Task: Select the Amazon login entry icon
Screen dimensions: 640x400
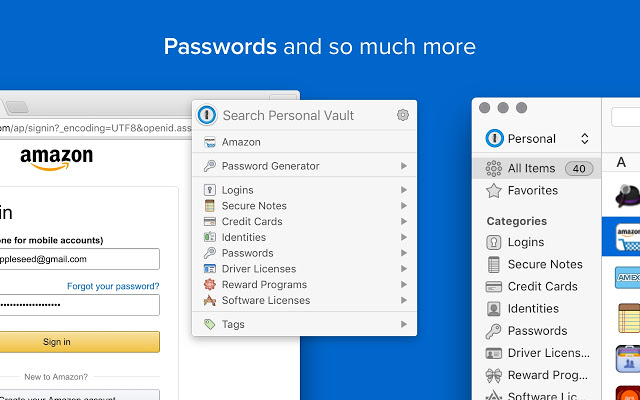Action: pos(210,142)
